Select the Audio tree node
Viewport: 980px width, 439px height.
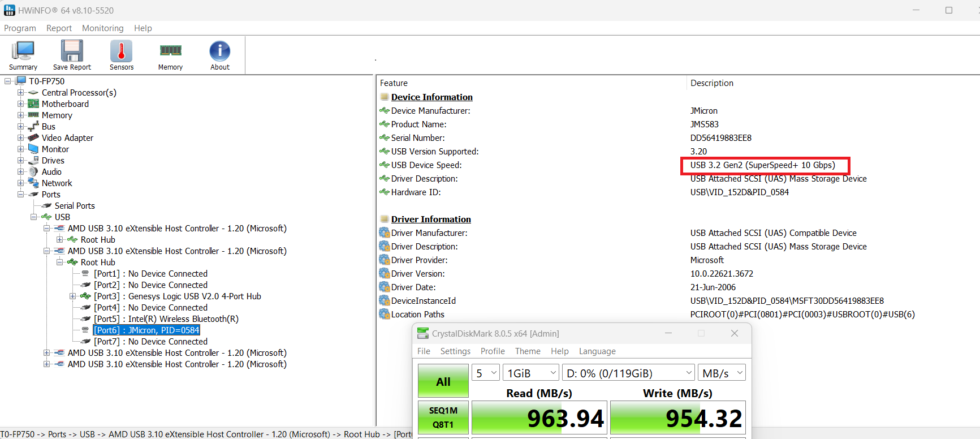pos(51,172)
